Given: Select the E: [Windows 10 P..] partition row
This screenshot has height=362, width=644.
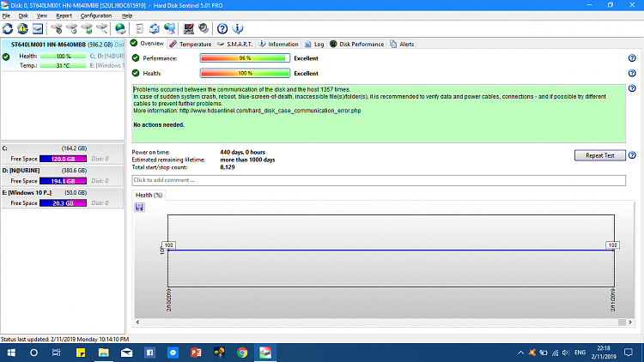Looking at the screenshot, I should click(63, 198).
